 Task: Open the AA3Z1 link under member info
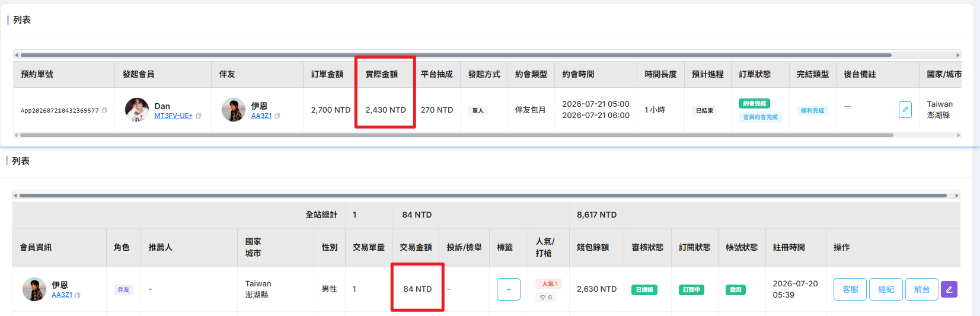62,295
